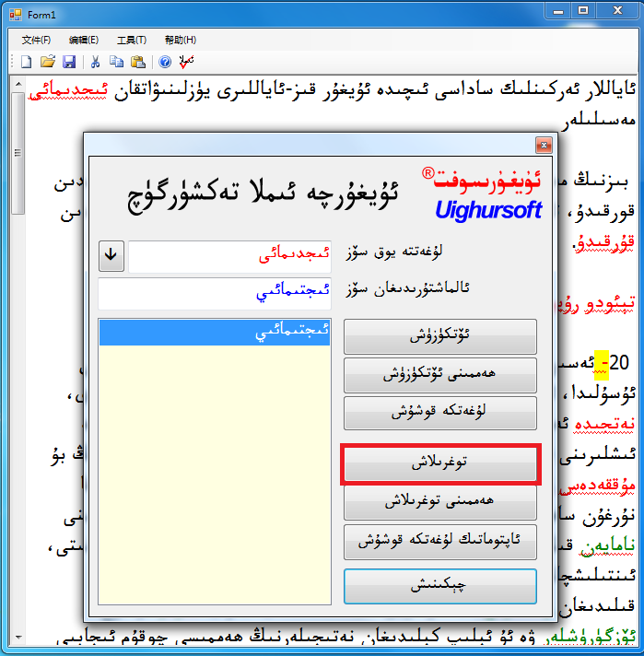Click the New document toolbar icon
This screenshot has height=656, width=644.
26,62
